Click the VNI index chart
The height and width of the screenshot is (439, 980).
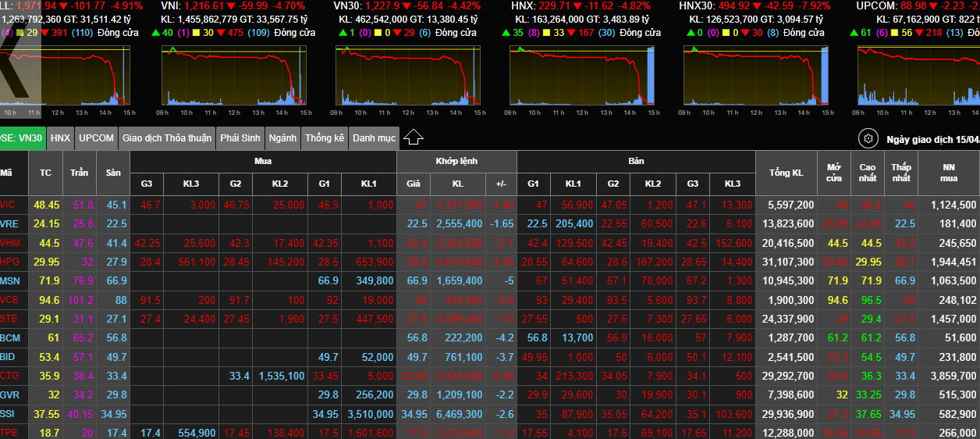[232, 75]
